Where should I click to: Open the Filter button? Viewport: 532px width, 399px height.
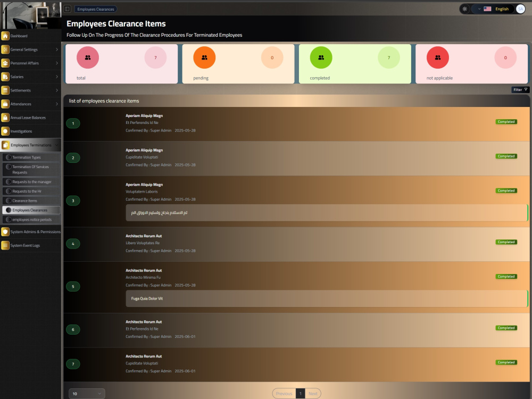[x=520, y=89]
